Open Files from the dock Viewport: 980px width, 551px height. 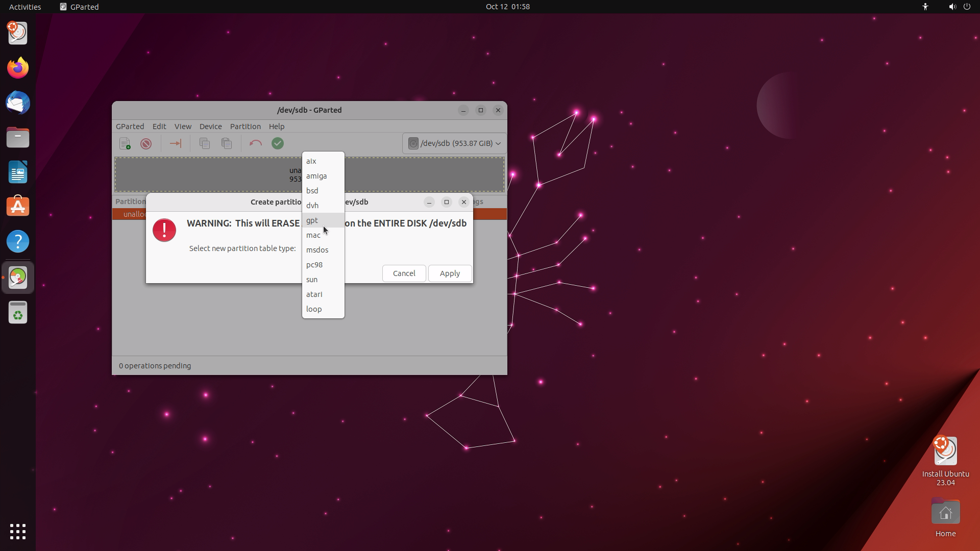point(18,137)
